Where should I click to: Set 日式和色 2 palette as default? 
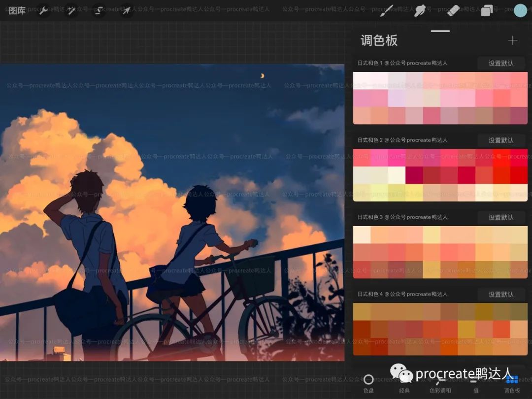click(501, 140)
